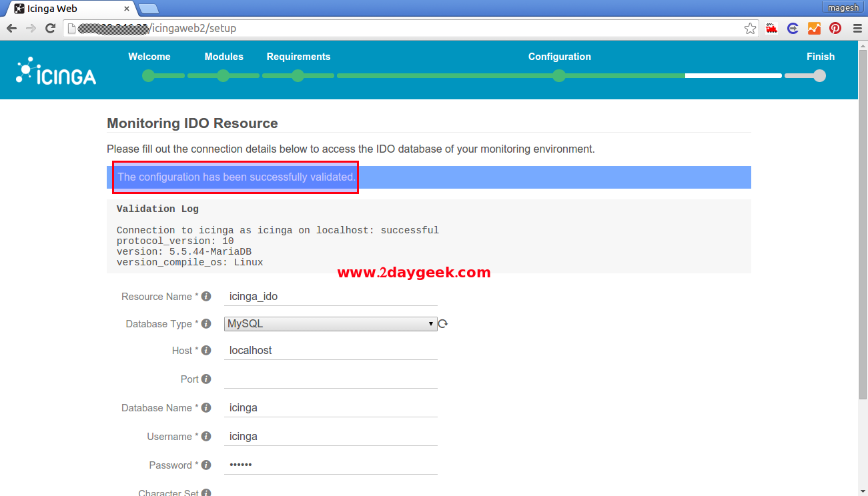The height and width of the screenshot is (496, 868).
Task: Click the 'Monitoring IDO Resource' heading
Action: click(192, 123)
